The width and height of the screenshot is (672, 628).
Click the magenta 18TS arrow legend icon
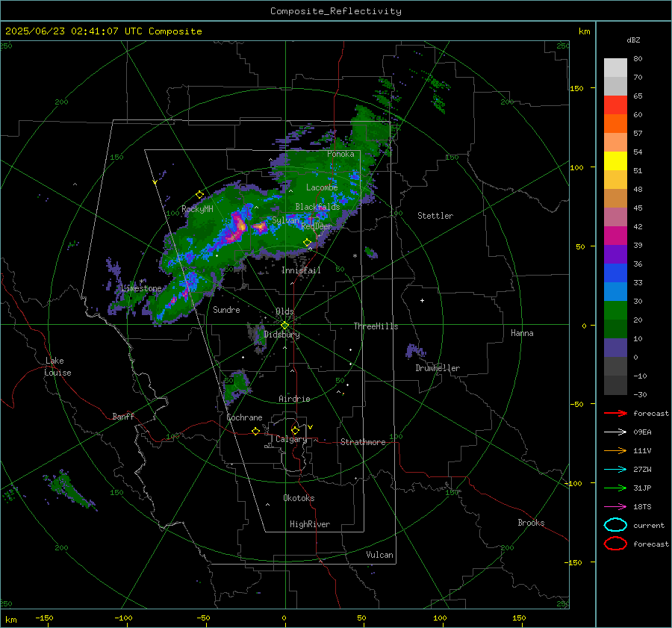point(615,507)
